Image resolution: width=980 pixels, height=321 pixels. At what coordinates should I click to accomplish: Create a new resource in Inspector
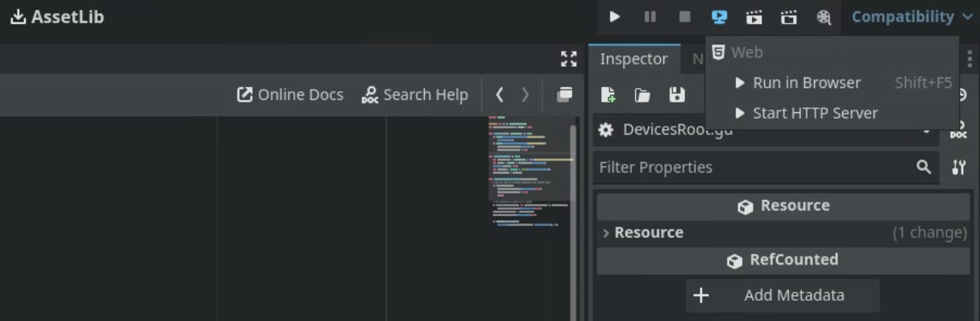tap(608, 95)
